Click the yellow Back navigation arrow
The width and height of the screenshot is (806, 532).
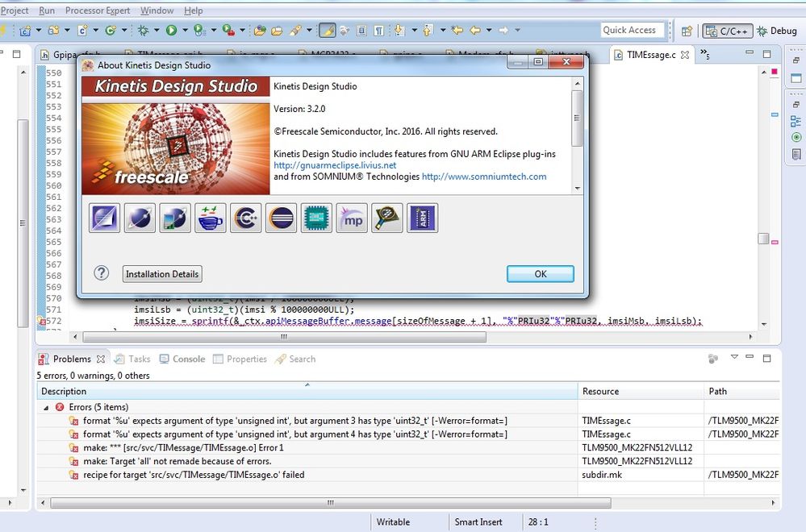[475, 31]
